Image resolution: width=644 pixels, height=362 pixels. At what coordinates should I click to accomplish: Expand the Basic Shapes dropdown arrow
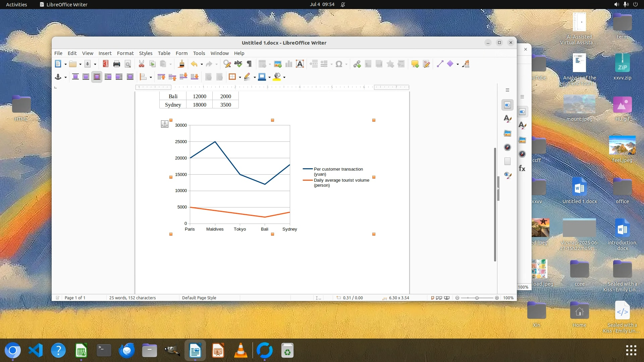pyautogui.click(x=458, y=64)
